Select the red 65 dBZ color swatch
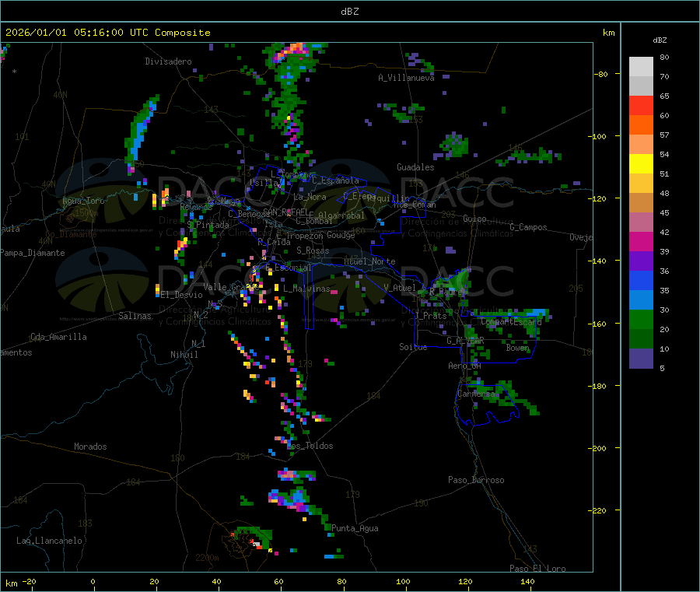Image resolution: width=700 pixels, height=592 pixels. pos(641,105)
